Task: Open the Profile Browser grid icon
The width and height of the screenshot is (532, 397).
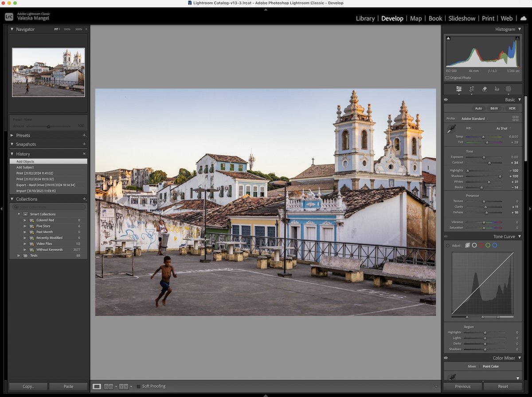Action: point(515,118)
